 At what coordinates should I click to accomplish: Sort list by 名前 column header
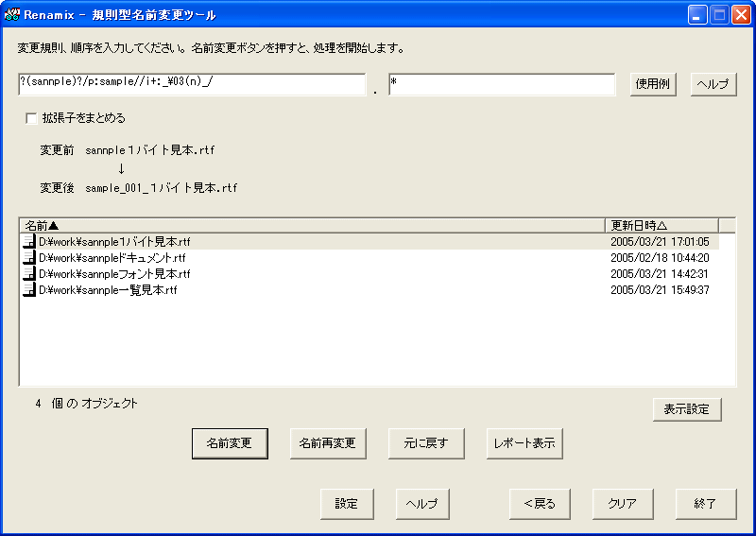[312, 225]
